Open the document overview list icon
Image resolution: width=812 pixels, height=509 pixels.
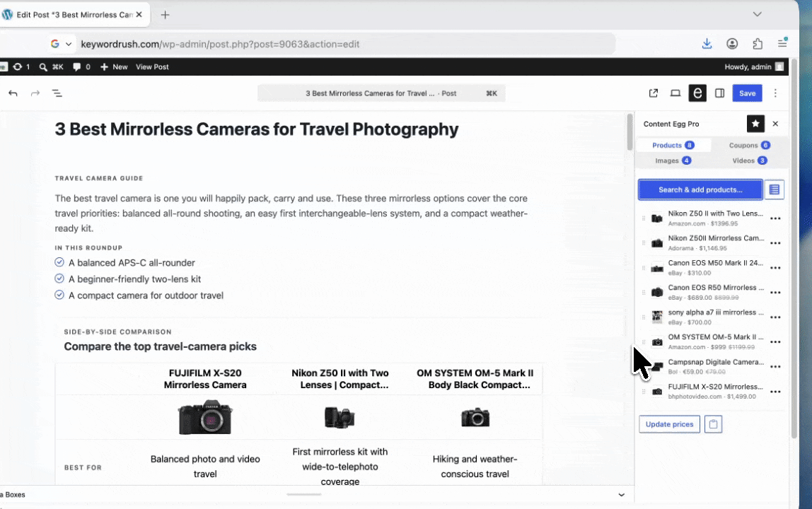click(57, 93)
